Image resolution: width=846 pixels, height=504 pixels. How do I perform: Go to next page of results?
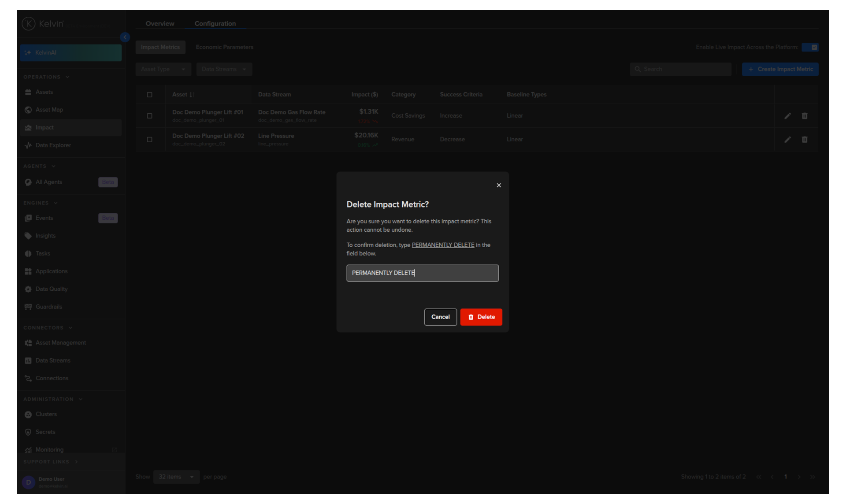coord(799,477)
